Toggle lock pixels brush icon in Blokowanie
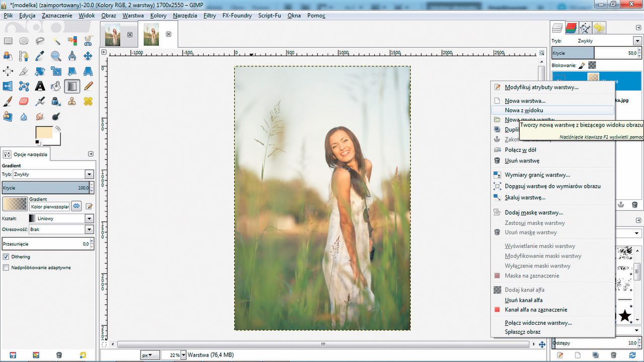The height and width of the screenshot is (362, 644). point(581,65)
